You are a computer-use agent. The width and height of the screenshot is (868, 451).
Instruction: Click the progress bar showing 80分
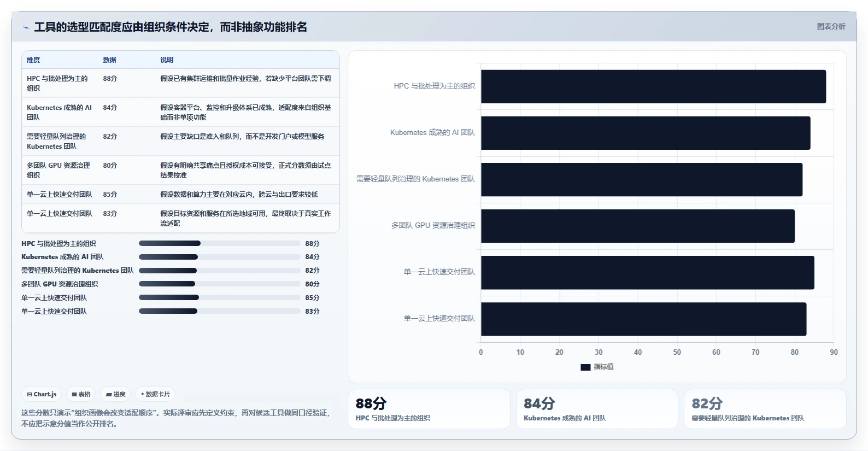[220, 284]
